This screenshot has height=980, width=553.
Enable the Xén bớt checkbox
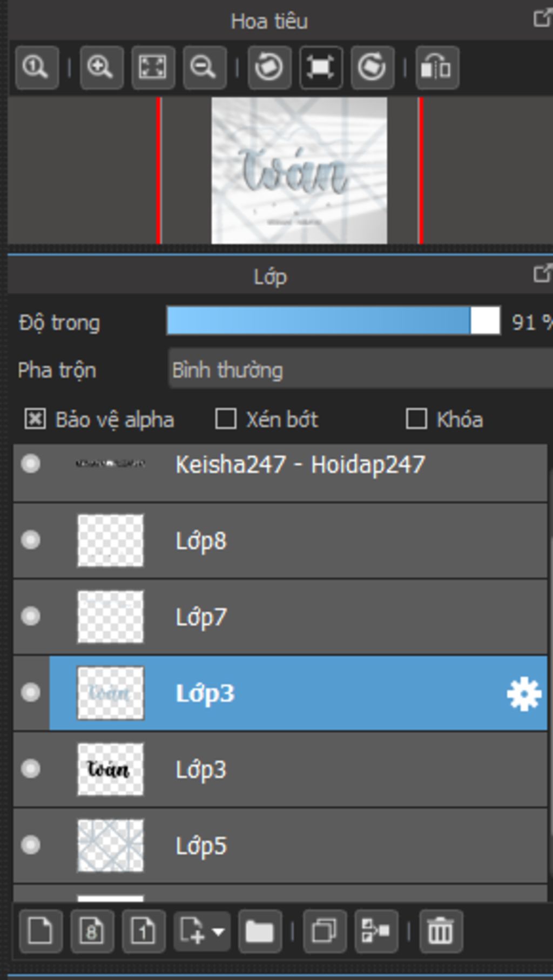click(x=226, y=419)
